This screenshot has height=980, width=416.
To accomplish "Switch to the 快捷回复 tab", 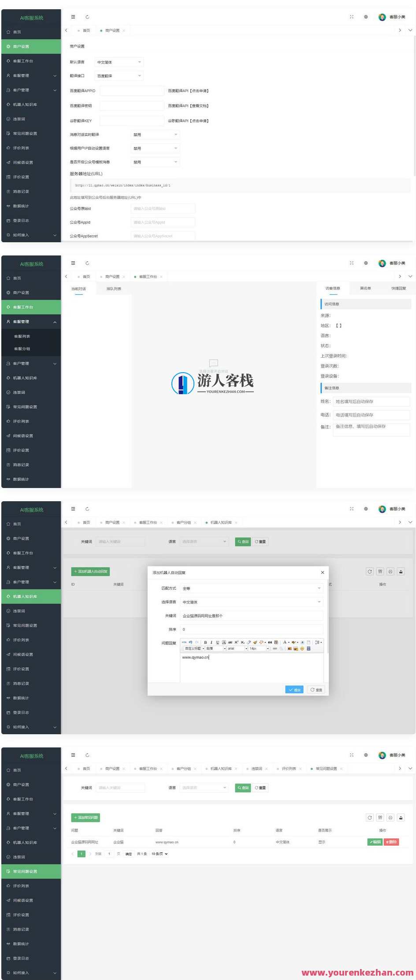I will click(x=398, y=288).
